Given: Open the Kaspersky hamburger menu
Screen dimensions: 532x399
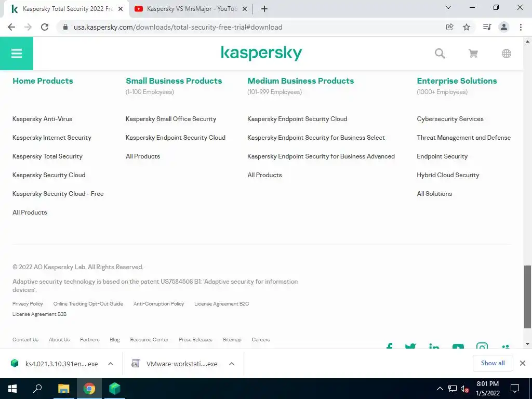Looking at the screenshot, I should point(17,54).
